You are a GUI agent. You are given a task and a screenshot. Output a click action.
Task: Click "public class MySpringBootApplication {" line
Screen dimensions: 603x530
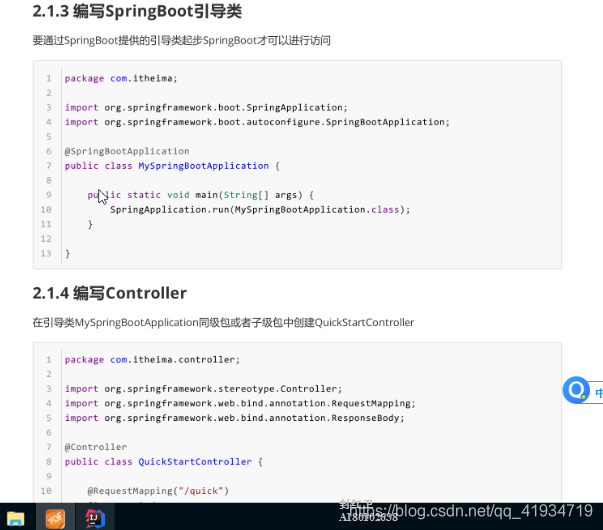(x=172, y=166)
